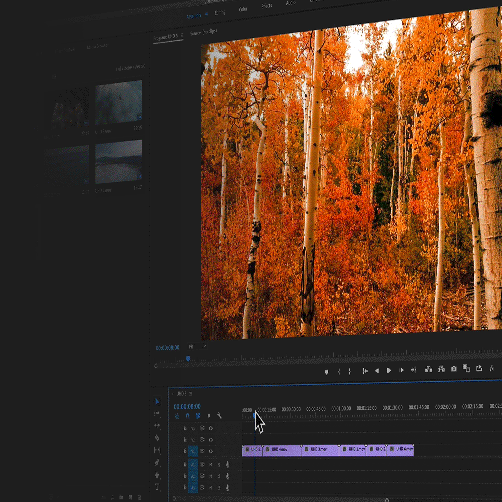Select the misty sky project thumbnail
Image resolution: width=502 pixels, height=502 pixels.
119,102
